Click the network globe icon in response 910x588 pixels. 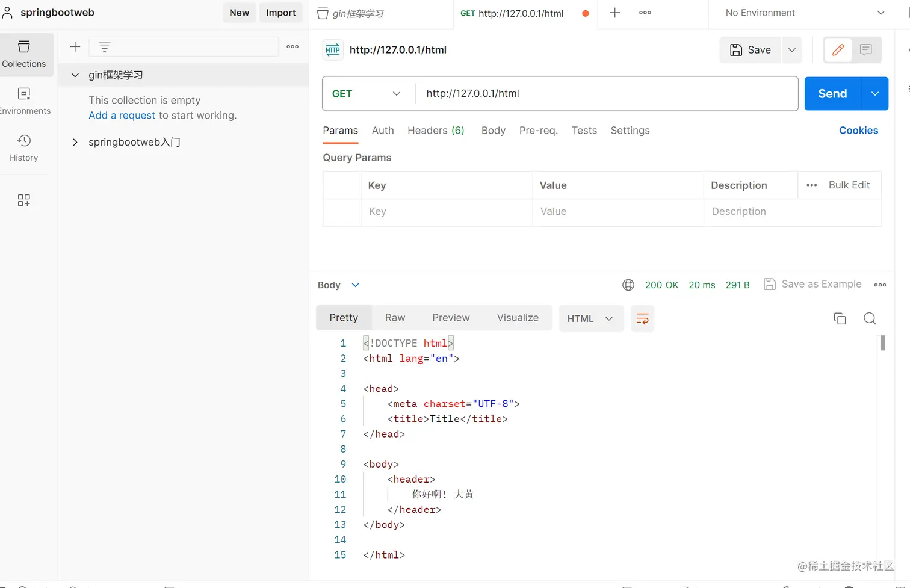click(x=628, y=285)
